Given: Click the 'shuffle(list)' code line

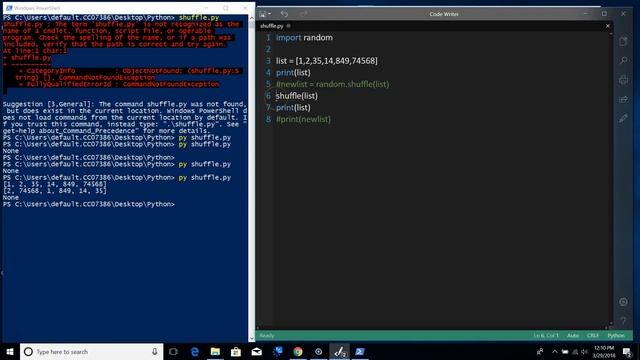Looking at the screenshot, I should pos(297,96).
